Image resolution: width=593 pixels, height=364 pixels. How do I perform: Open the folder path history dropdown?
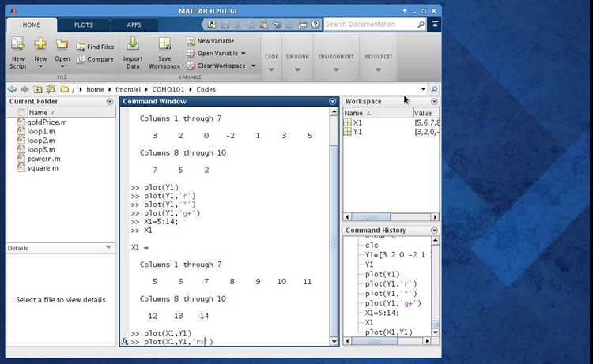[423, 89]
